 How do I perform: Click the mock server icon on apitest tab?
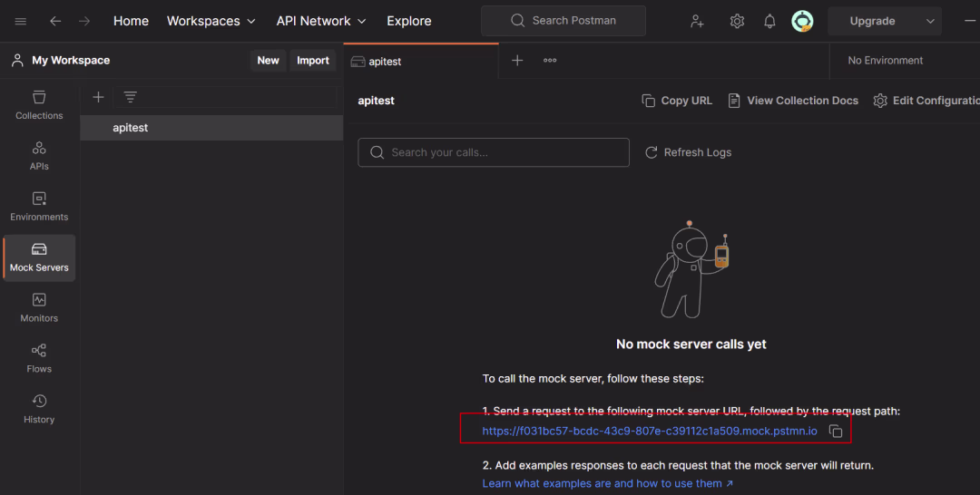[358, 61]
